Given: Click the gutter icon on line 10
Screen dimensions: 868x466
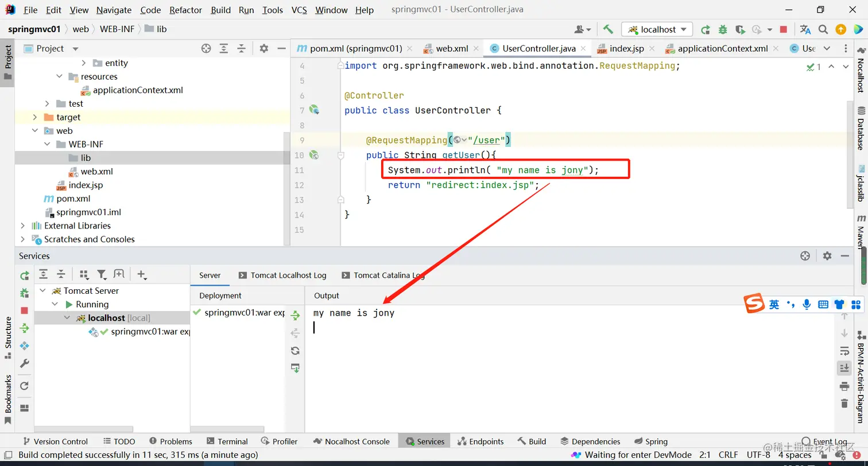Looking at the screenshot, I should pos(314,154).
